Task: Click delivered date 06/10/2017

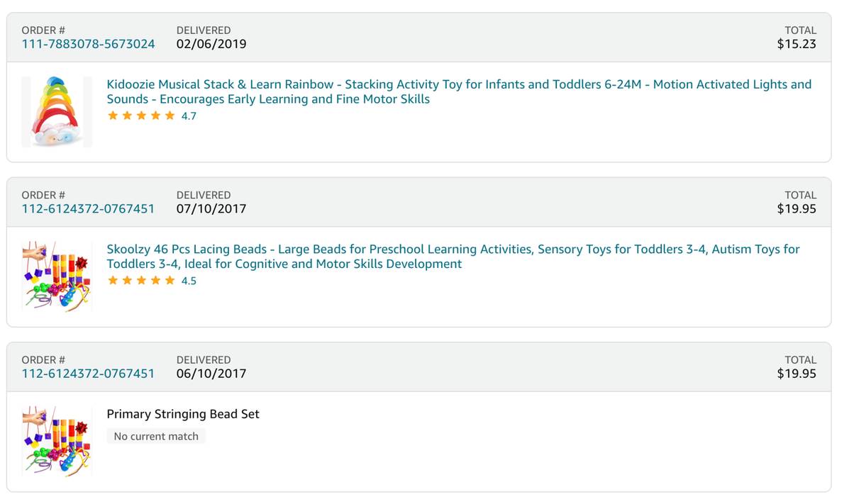Action: pyautogui.click(x=211, y=374)
